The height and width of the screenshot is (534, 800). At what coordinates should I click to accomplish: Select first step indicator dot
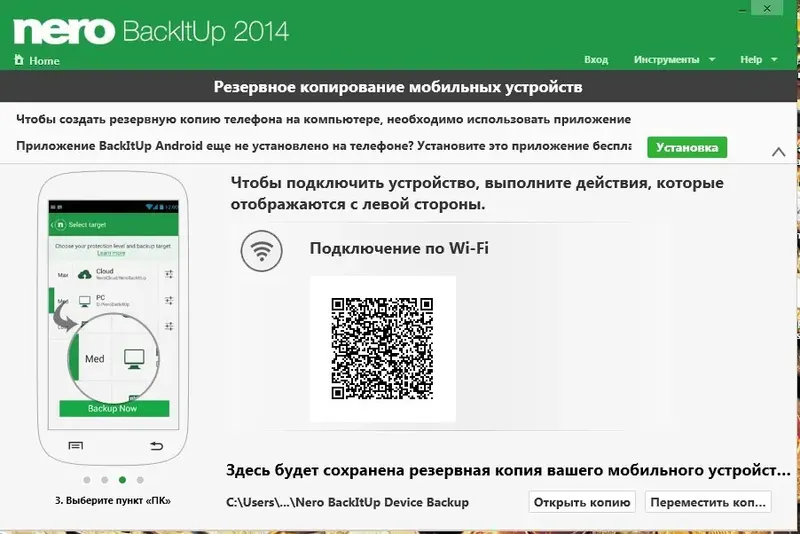coord(87,480)
